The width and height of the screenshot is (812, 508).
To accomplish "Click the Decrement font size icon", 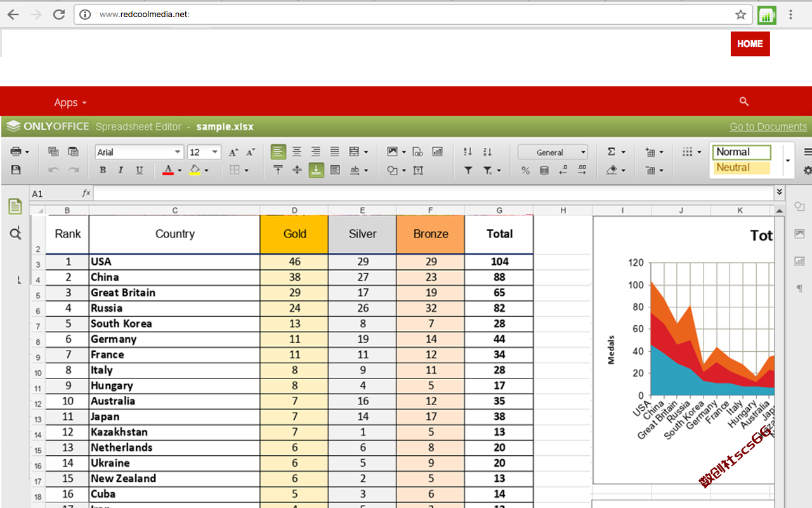I will click(251, 152).
